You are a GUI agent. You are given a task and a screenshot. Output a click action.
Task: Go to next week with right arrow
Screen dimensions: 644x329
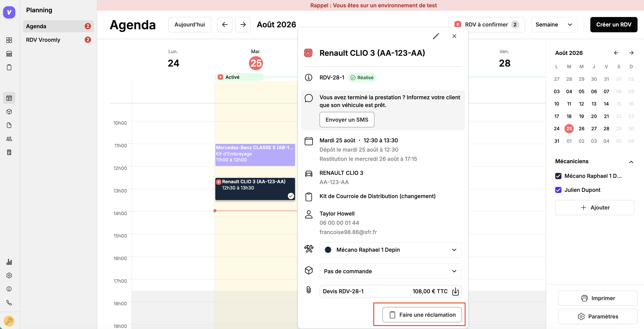pyautogui.click(x=243, y=25)
